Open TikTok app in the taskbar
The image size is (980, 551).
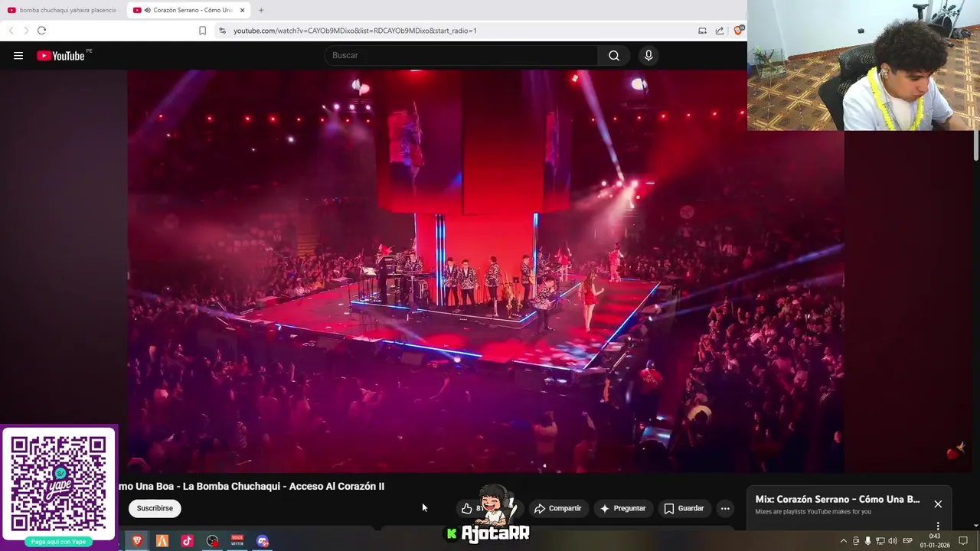(187, 541)
